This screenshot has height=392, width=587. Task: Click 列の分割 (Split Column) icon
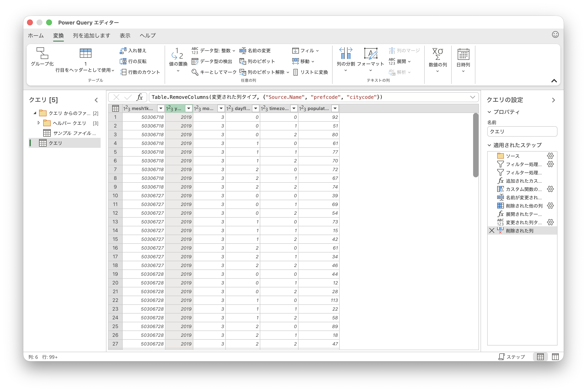point(345,53)
